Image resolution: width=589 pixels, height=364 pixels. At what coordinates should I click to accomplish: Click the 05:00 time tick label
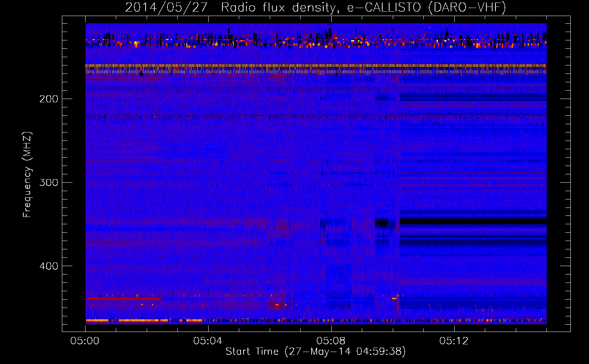click(x=85, y=341)
